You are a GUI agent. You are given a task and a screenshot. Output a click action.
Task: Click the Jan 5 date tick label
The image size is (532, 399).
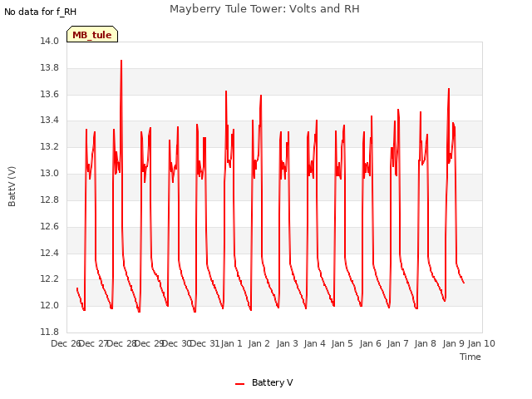pos(342,343)
